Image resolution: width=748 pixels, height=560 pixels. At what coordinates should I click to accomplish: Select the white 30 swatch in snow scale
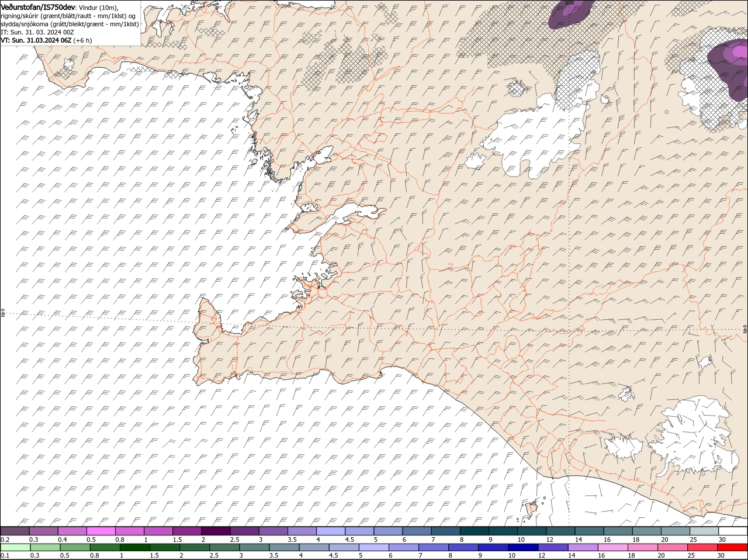[x=733, y=531]
